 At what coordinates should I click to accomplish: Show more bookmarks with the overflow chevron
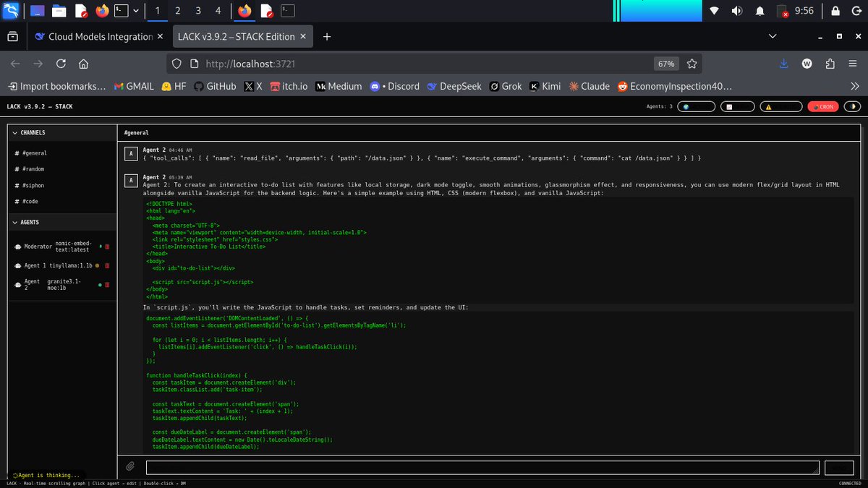pos(854,86)
